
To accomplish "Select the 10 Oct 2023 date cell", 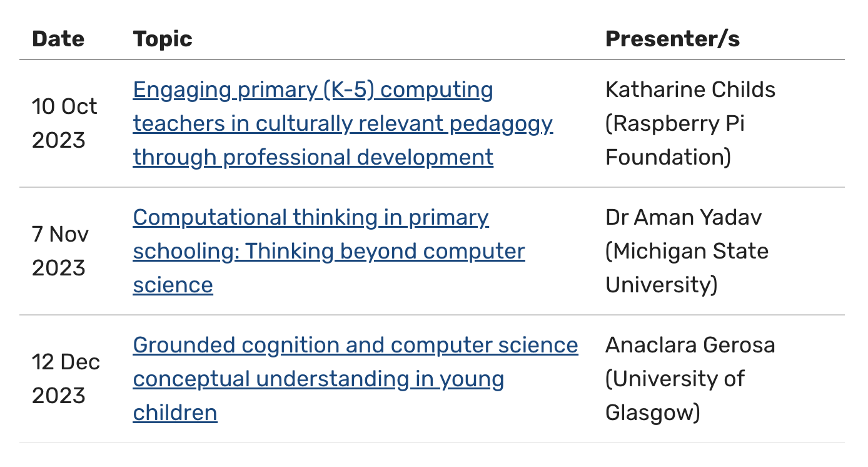I will click(64, 123).
